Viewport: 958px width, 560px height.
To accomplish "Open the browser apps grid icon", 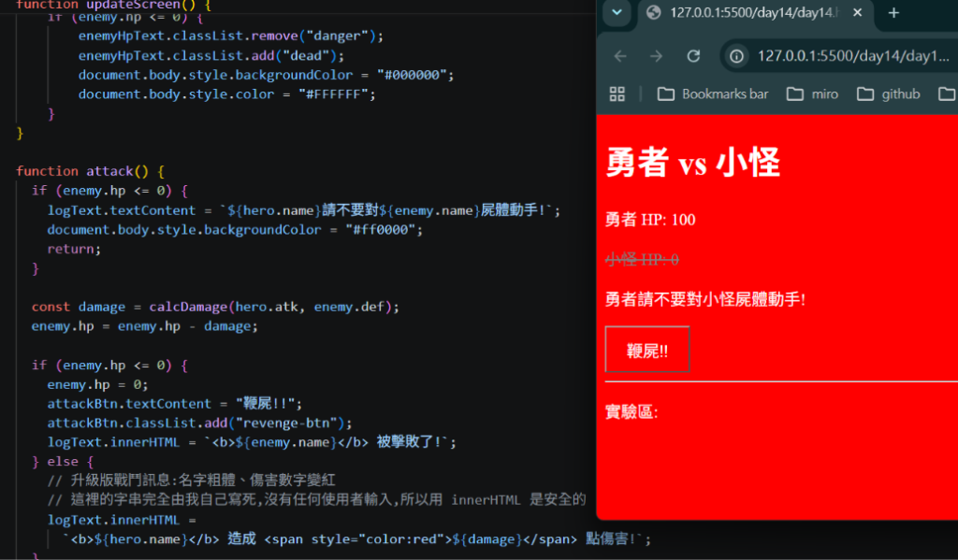I will [x=617, y=94].
